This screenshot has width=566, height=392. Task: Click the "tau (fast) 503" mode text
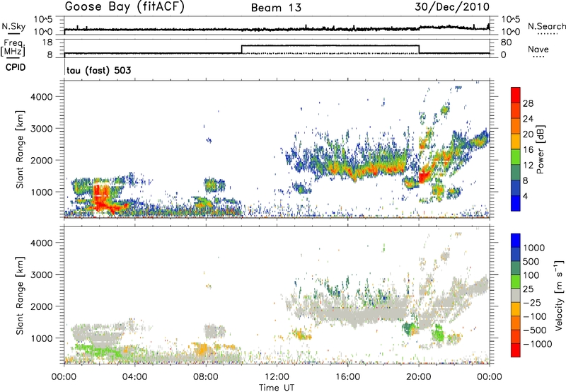(x=99, y=70)
